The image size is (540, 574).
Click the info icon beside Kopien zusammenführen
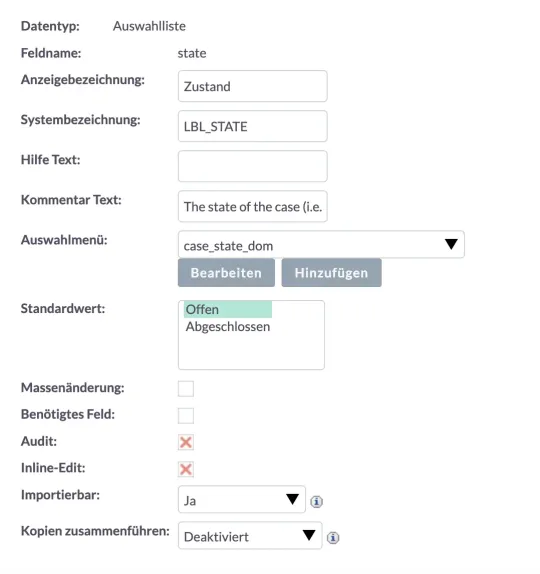(x=333, y=538)
